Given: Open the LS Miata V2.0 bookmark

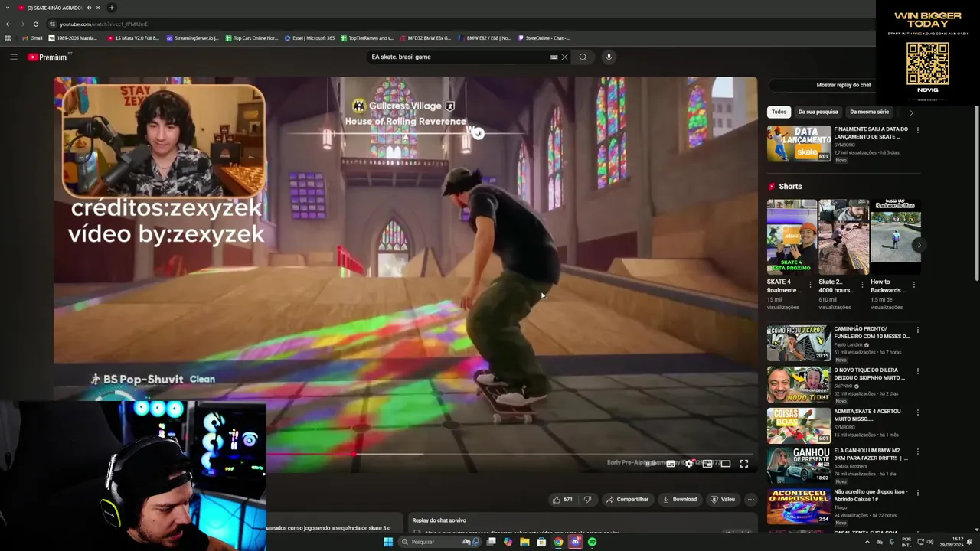Looking at the screenshot, I should click(133, 38).
